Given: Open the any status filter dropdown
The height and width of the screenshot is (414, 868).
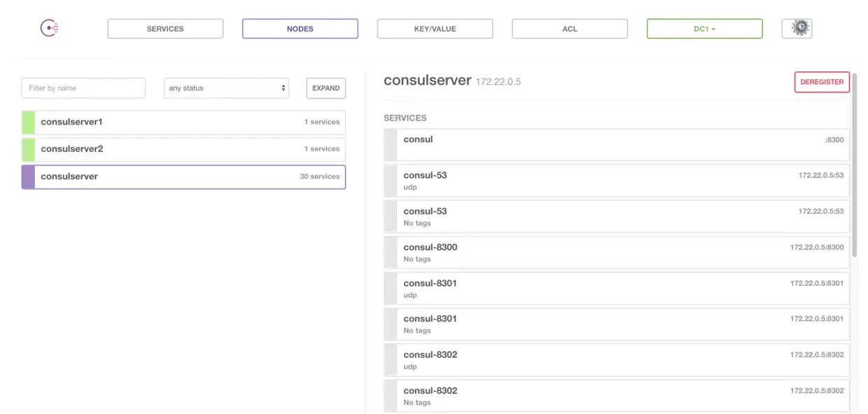Looking at the screenshot, I should pyautogui.click(x=225, y=88).
